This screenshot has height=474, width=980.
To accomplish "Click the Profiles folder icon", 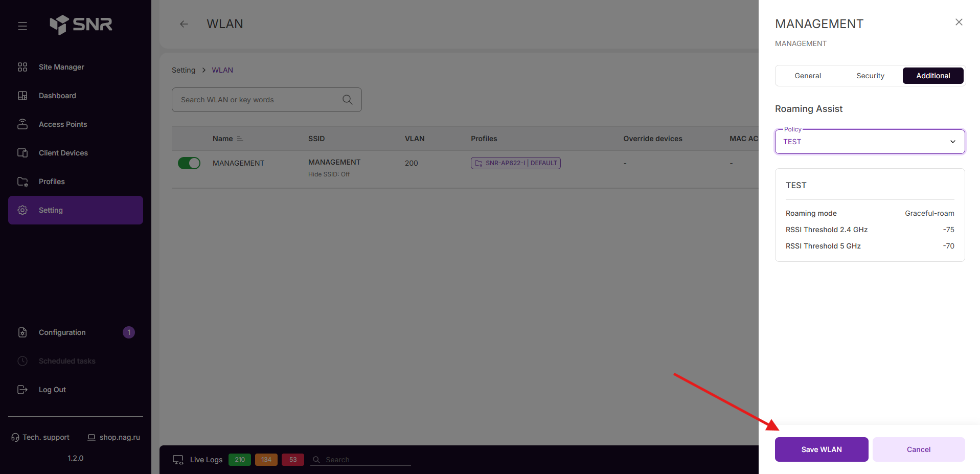I will point(22,182).
